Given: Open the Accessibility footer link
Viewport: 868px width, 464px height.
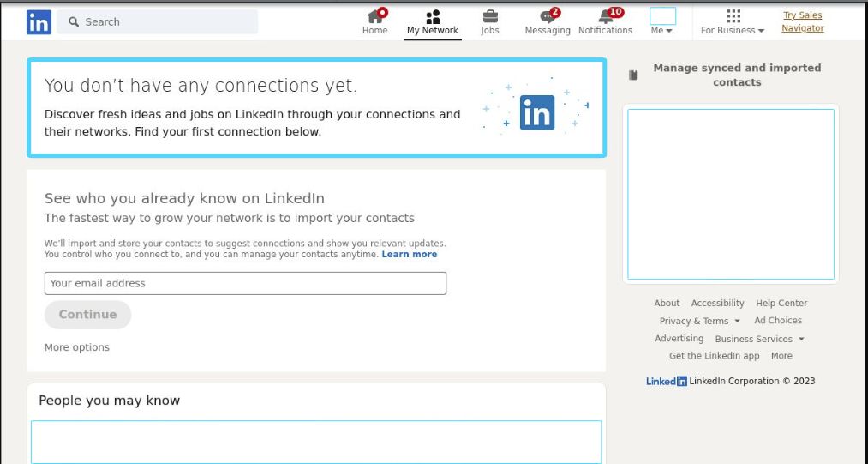Looking at the screenshot, I should point(717,304).
